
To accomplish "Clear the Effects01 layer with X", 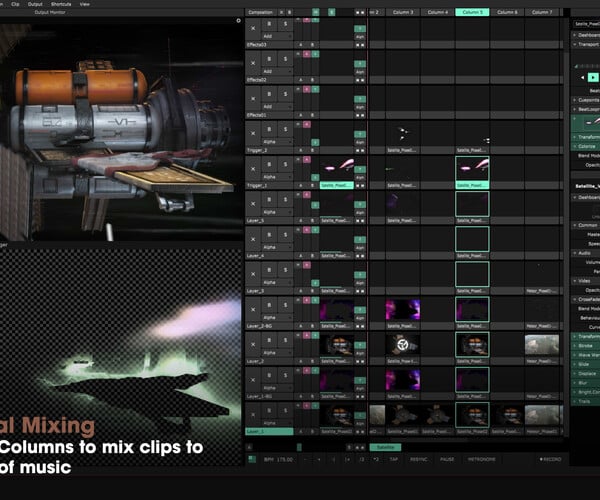I will coord(253,98).
